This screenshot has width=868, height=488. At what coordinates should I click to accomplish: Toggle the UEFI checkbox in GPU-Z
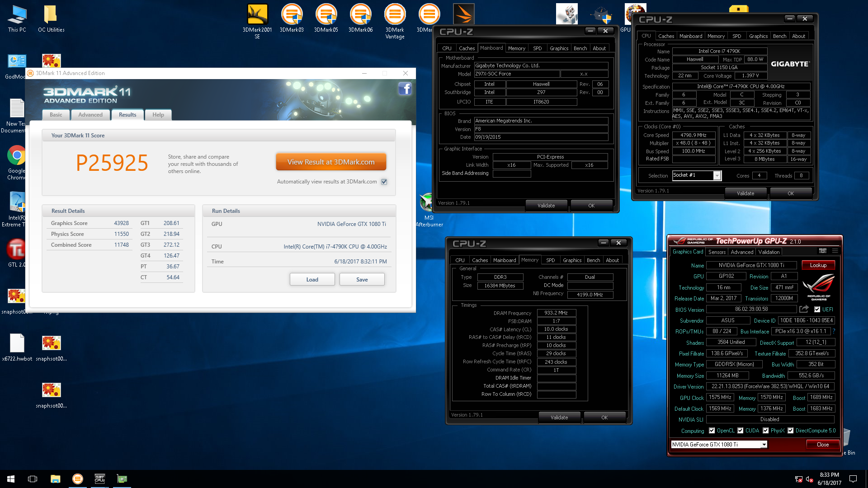817,310
